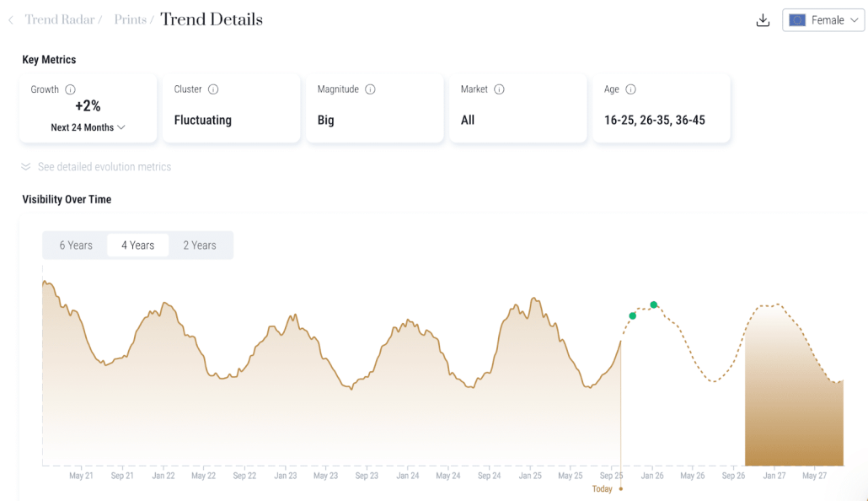Switch chart range to 6 Years
Image resolution: width=868 pixels, height=501 pixels.
pos(76,245)
